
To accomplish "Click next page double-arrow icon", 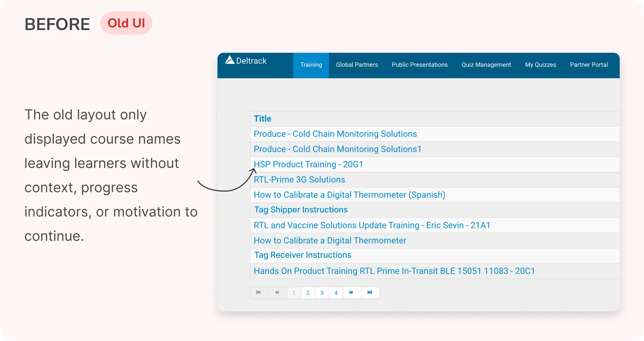I will tap(351, 292).
